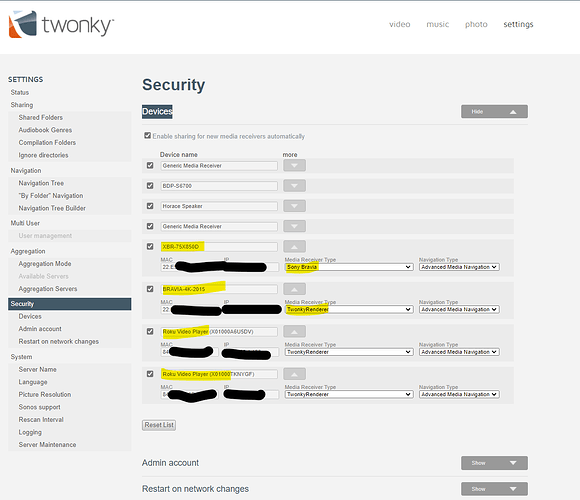Screen dimensions: 580x500
Task: Open the music tab in top navigation
Action: click(438, 24)
